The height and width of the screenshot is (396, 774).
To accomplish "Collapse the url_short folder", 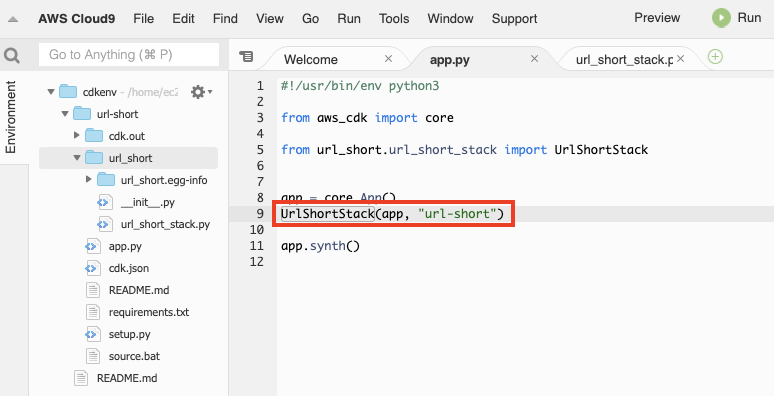I will click(x=77, y=158).
